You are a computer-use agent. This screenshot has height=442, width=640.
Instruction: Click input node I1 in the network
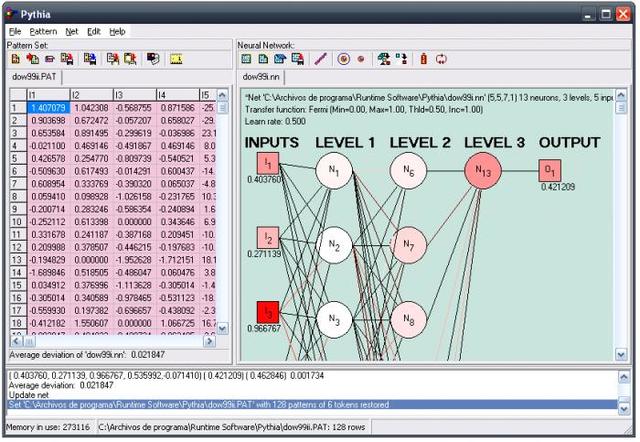(x=268, y=164)
